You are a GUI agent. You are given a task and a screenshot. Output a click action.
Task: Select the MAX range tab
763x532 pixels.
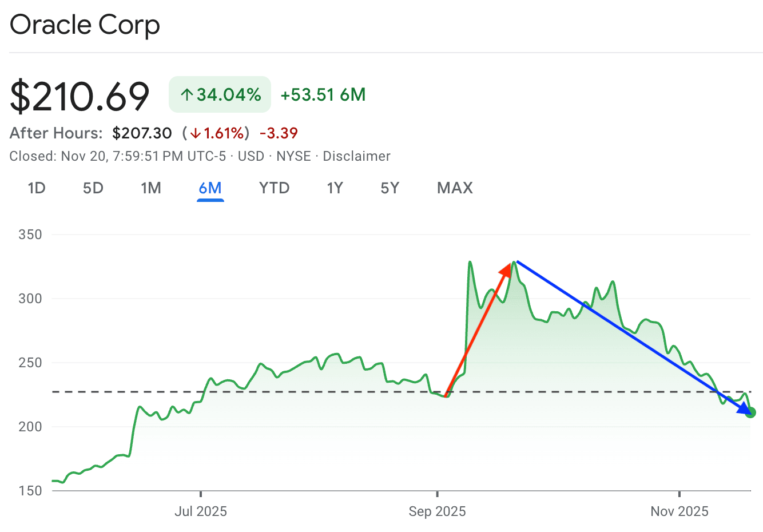pos(455,188)
